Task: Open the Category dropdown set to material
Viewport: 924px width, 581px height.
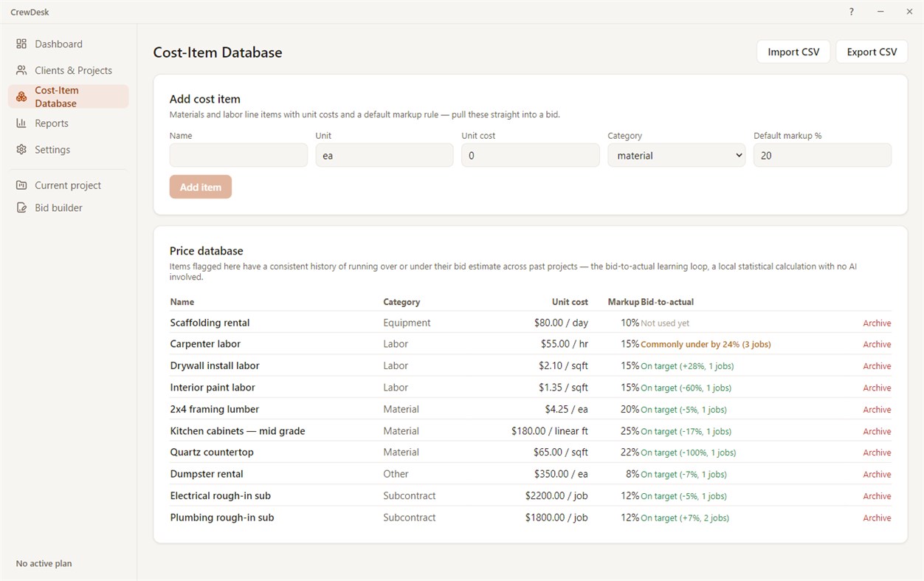Action: (x=676, y=156)
